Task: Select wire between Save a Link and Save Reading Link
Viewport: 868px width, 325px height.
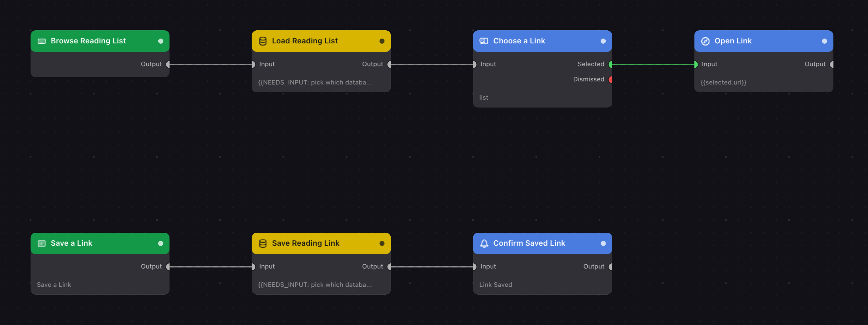Action: (211, 267)
